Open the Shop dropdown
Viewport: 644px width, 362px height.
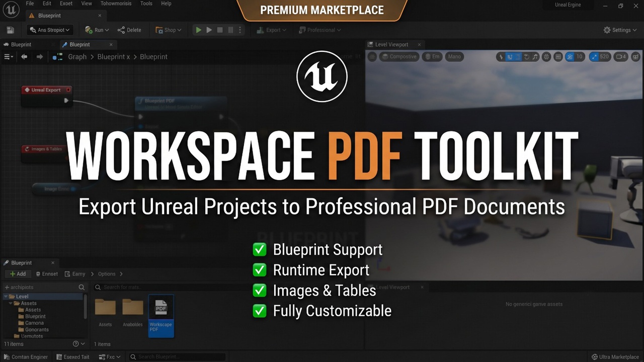tap(169, 30)
